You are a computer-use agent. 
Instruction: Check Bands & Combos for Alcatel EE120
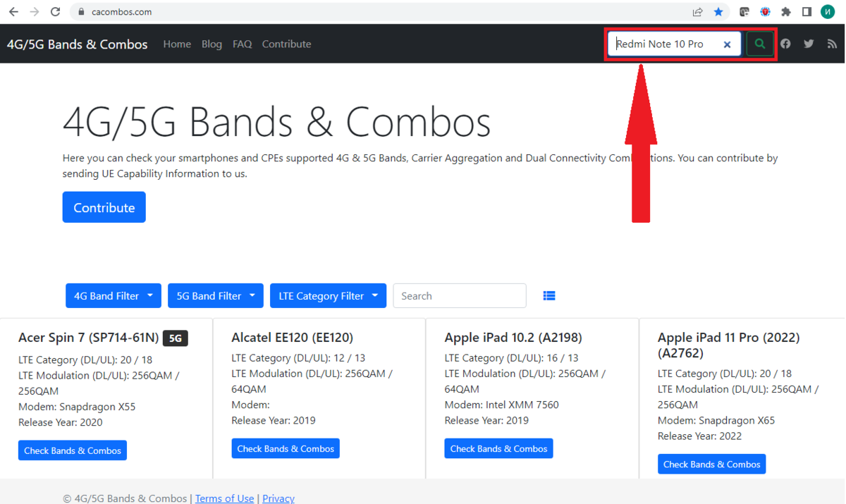click(x=286, y=448)
